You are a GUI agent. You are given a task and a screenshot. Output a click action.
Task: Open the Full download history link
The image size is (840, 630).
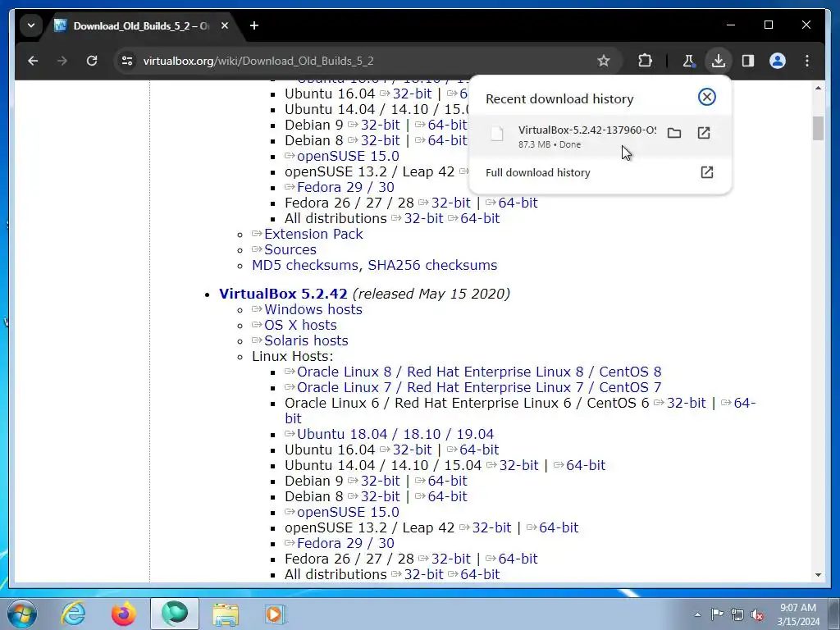[x=600, y=172]
